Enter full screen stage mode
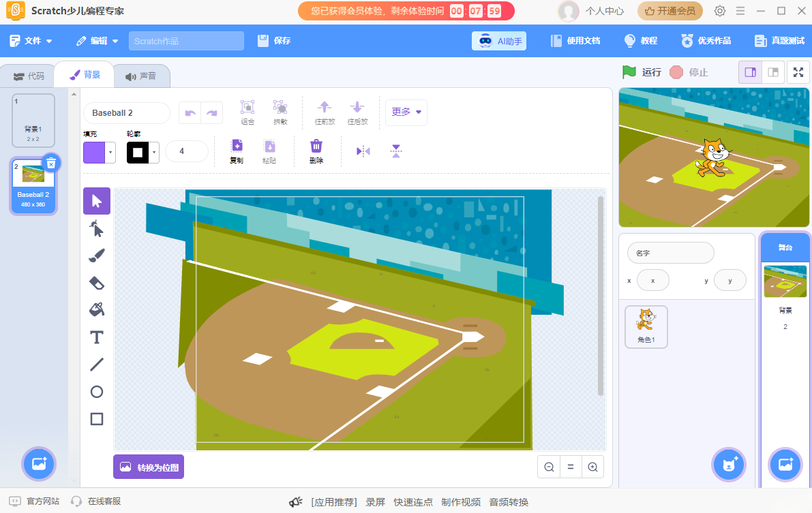The image size is (812, 513). (798, 72)
